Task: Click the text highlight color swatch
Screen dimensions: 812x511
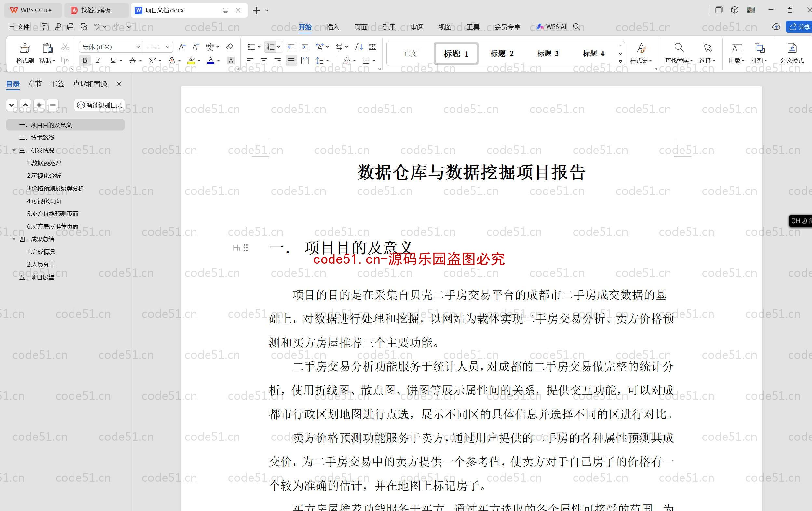Action: click(191, 60)
